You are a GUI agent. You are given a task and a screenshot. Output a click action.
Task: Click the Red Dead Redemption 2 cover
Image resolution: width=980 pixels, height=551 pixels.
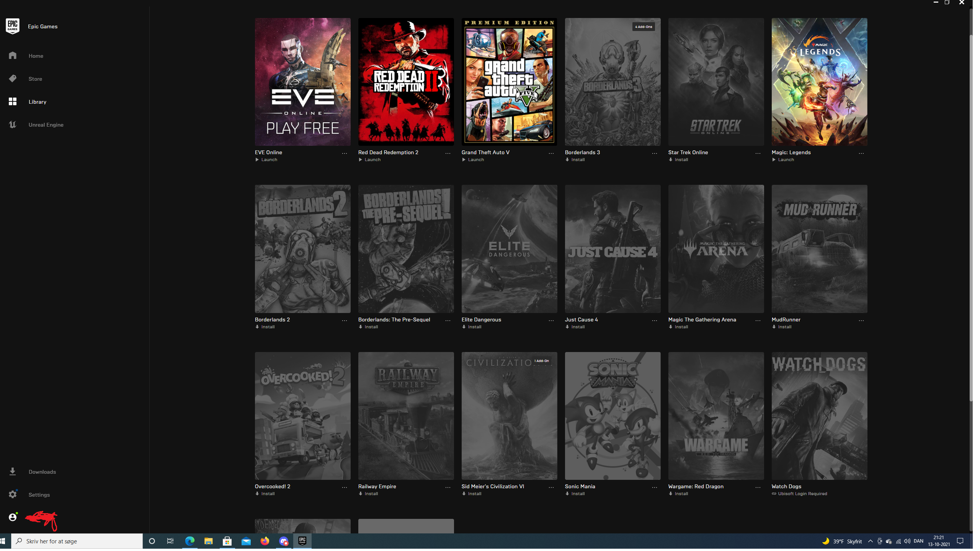tap(406, 82)
